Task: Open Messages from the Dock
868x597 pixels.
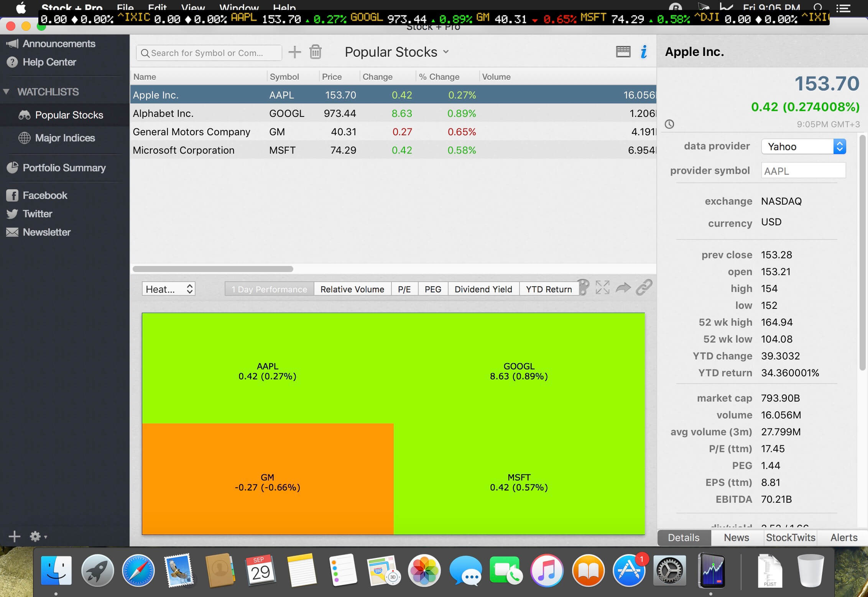Action: [x=465, y=571]
